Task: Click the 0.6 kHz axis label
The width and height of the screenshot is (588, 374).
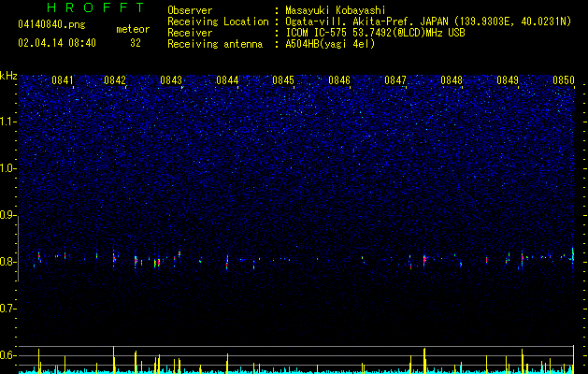Action: point(7,355)
